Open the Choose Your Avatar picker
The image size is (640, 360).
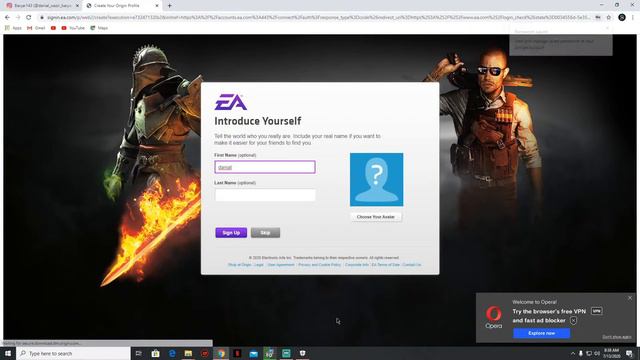point(376,217)
